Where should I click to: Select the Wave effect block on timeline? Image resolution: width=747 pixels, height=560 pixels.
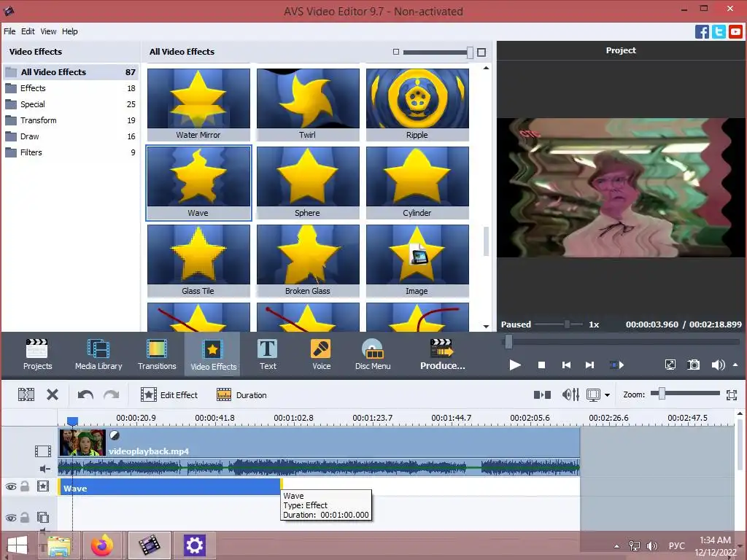(x=170, y=488)
